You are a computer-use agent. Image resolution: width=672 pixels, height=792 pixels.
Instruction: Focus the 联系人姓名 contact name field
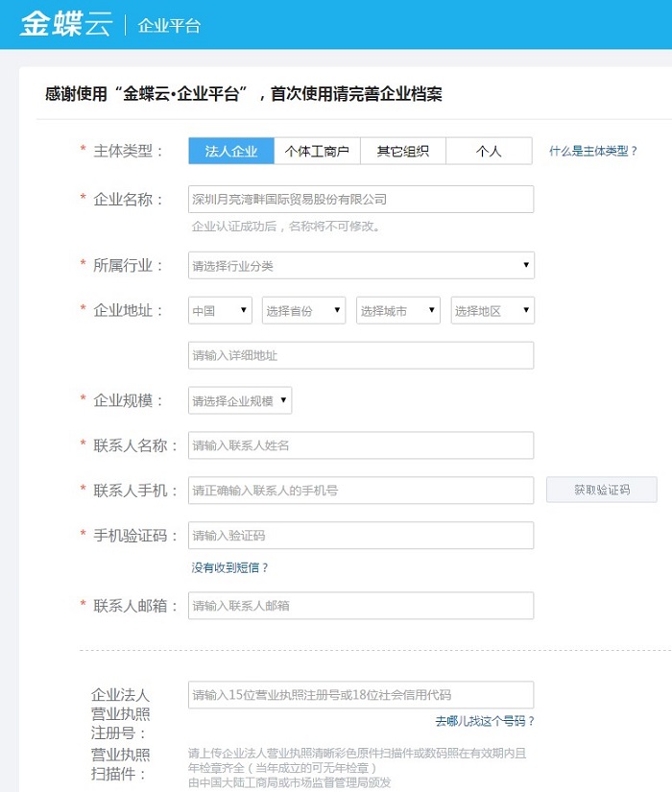[x=360, y=445]
